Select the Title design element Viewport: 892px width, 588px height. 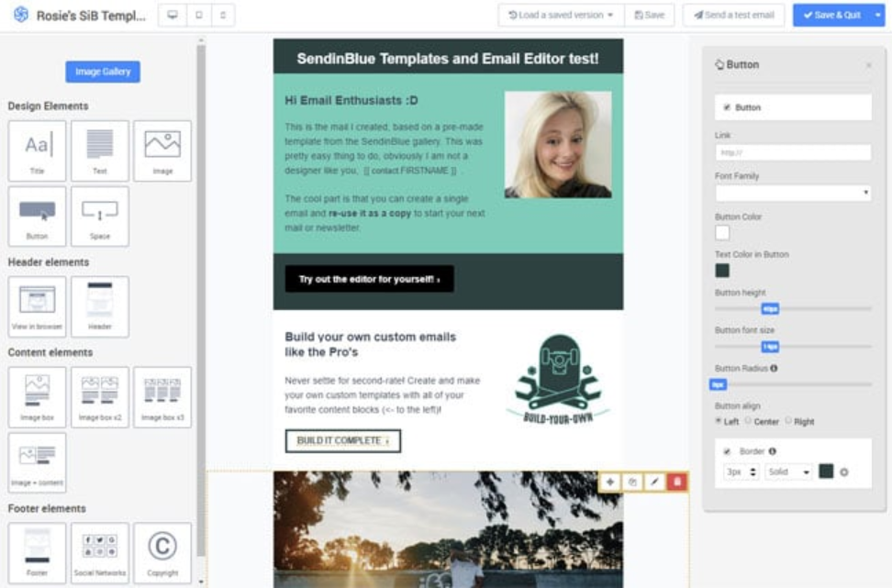37,150
